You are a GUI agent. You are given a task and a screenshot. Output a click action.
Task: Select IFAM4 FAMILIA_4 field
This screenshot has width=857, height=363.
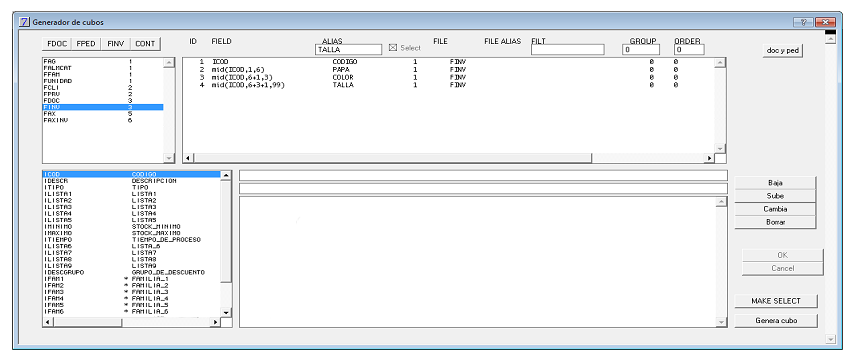(131, 298)
